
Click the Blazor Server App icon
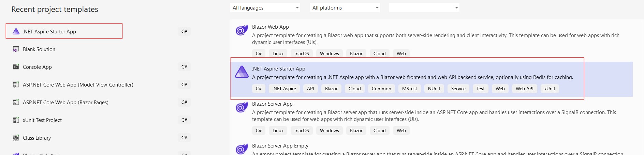click(x=241, y=107)
